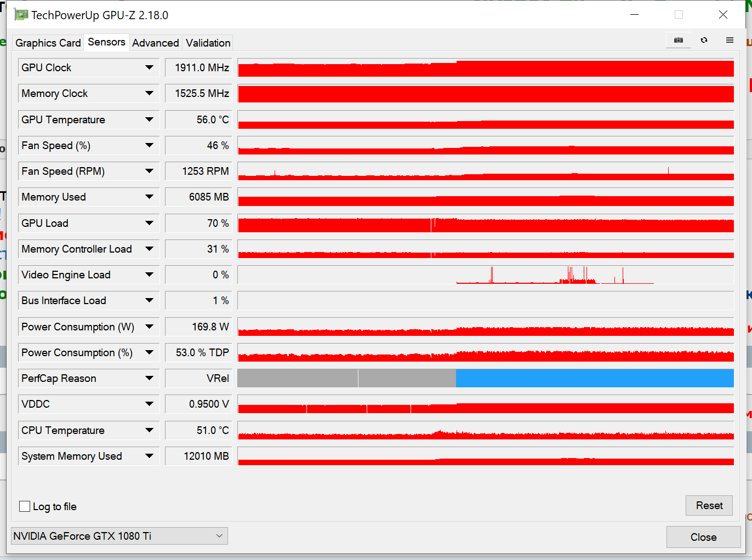Switch to the Graphics Card tab
752x560 pixels.
[x=48, y=43]
